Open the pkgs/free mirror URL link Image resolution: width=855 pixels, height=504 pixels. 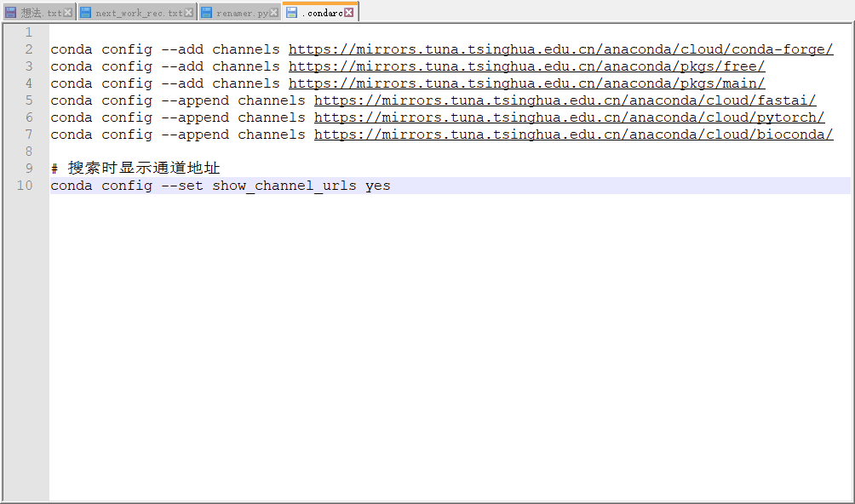click(527, 66)
